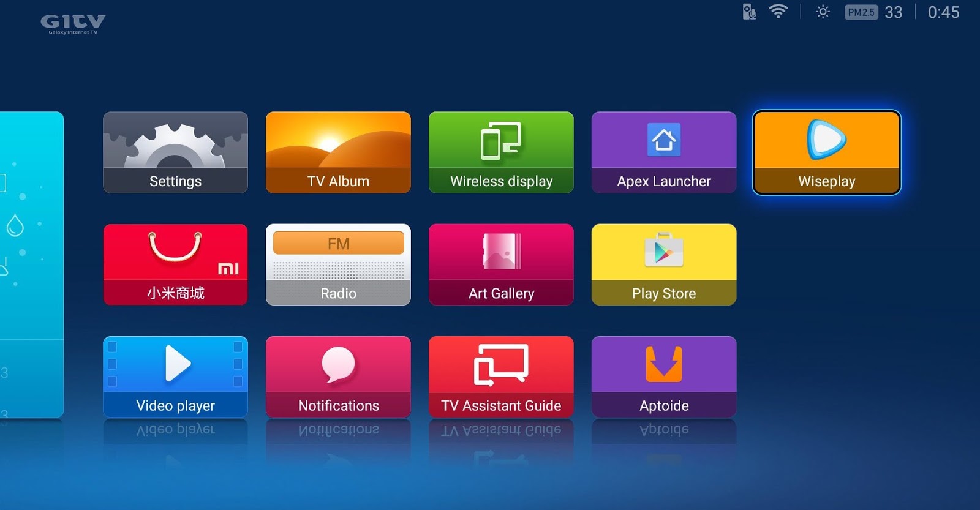
Task: Open the Play Store tile
Action: coord(664,264)
